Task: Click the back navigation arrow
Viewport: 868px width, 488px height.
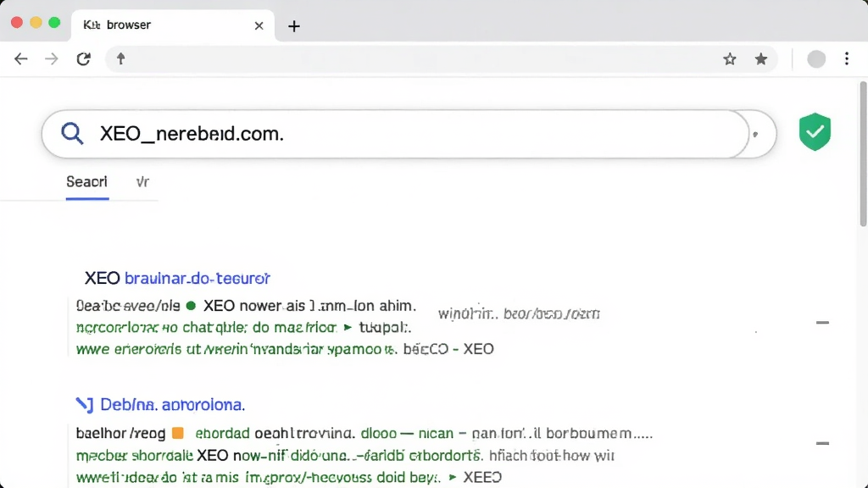Action: pos(21,58)
